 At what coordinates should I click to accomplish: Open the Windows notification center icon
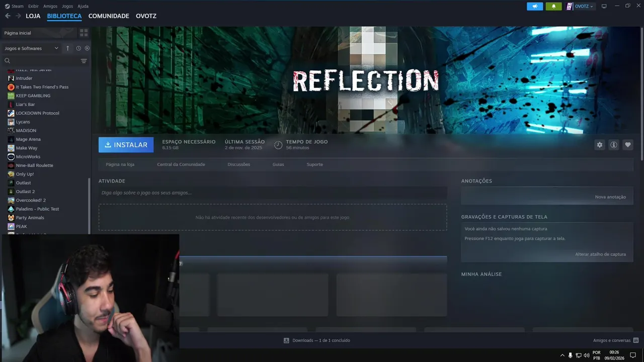[633, 355]
